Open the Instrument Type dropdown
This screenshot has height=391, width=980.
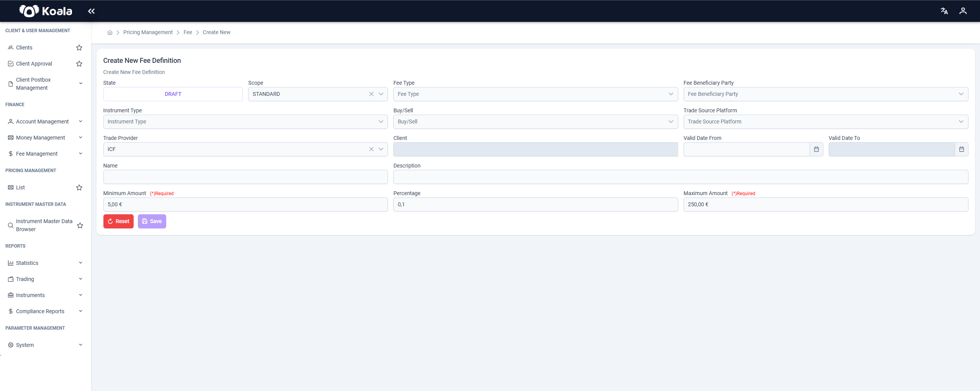[x=245, y=122]
